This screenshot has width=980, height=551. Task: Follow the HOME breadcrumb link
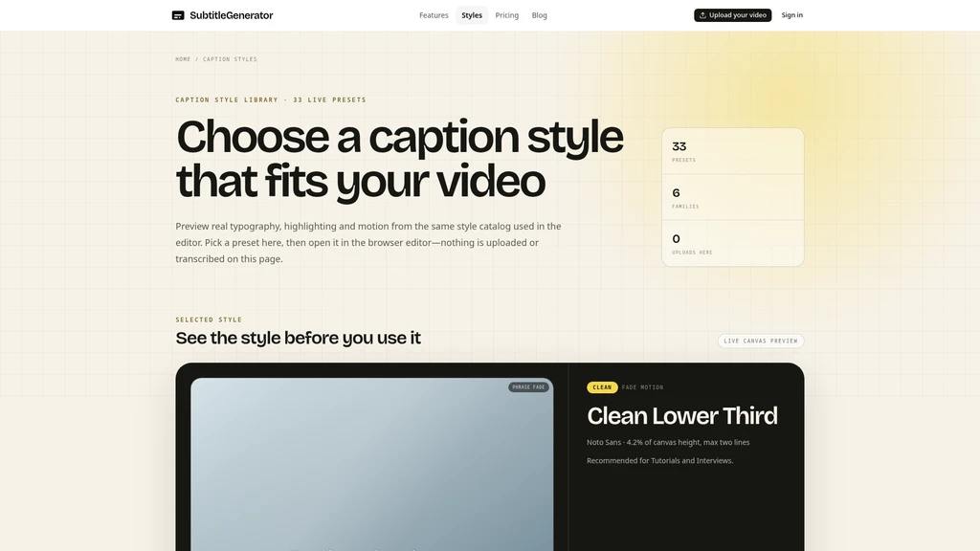point(183,59)
